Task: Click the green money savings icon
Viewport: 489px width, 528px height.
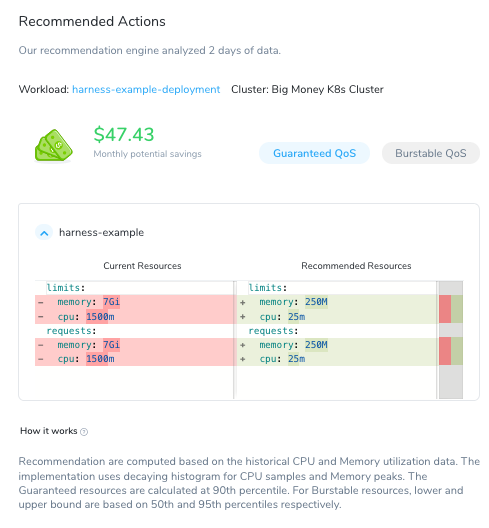Action: click(54, 145)
